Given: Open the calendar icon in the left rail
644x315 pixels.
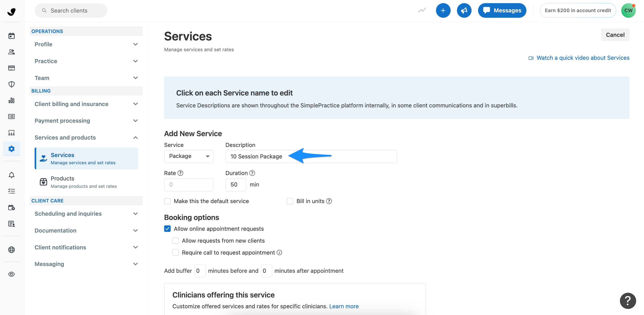Looking at the screenshot, I should (x=11, y=36).
